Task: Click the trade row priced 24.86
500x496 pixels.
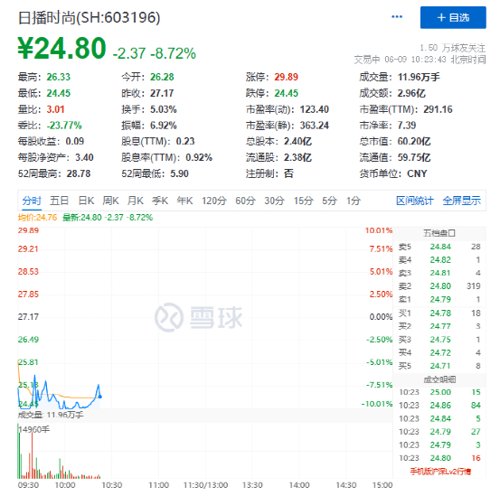Action: click(x=440, y=405)
